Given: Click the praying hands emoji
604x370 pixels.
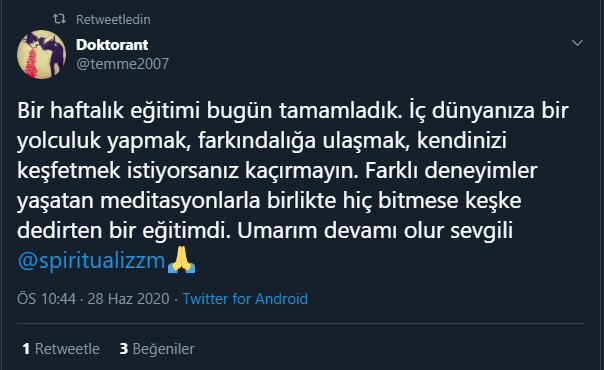Looking at the screenshot, I should [181, 260].
